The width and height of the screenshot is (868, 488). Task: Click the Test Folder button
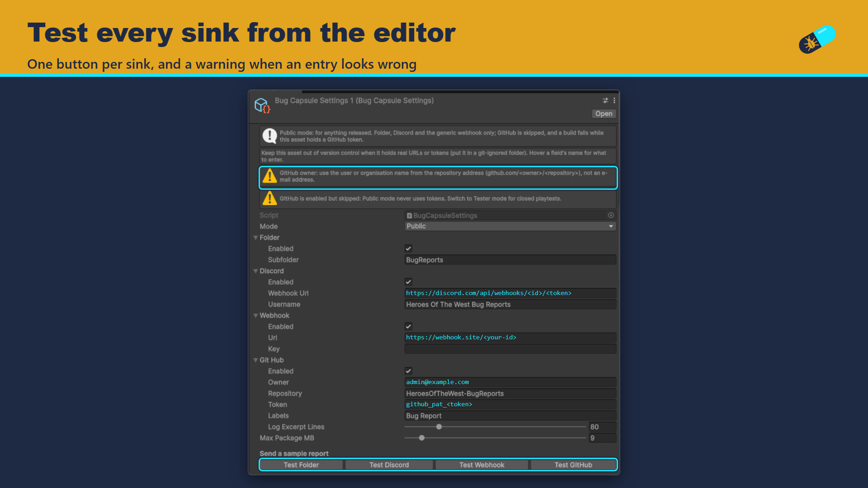tap(301, 465)
